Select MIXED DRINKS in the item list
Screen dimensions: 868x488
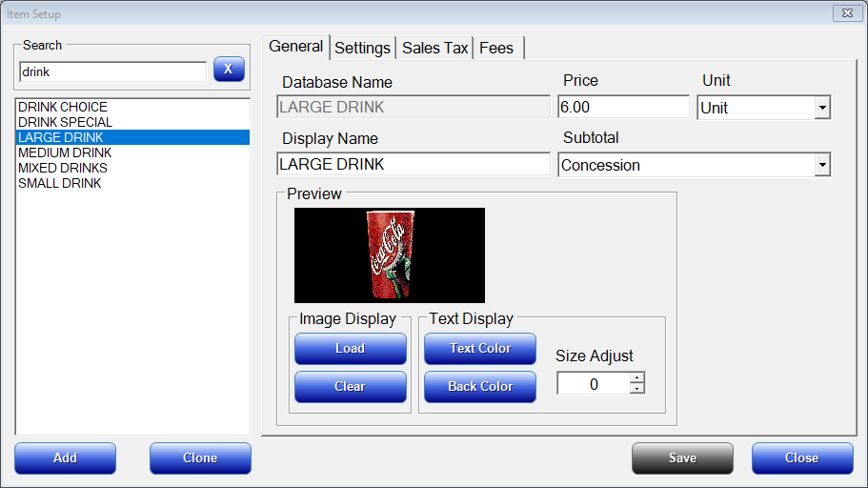click(x=132, y=168)
